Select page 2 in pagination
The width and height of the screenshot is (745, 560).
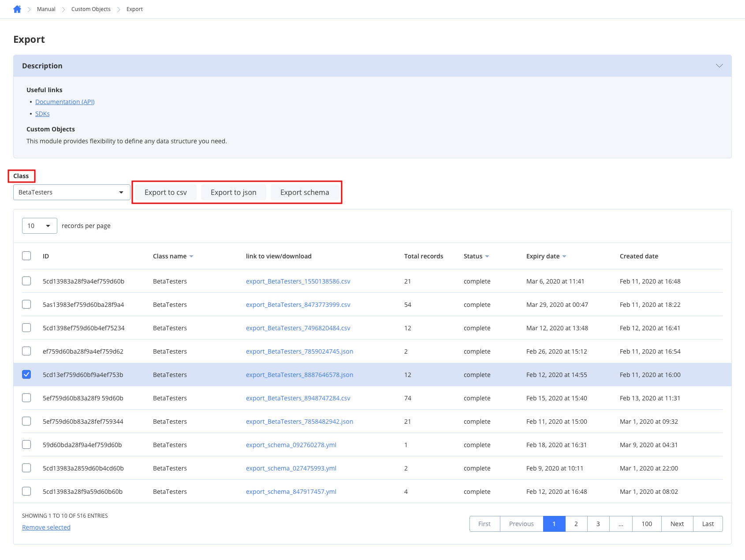(x=576, y=524)
